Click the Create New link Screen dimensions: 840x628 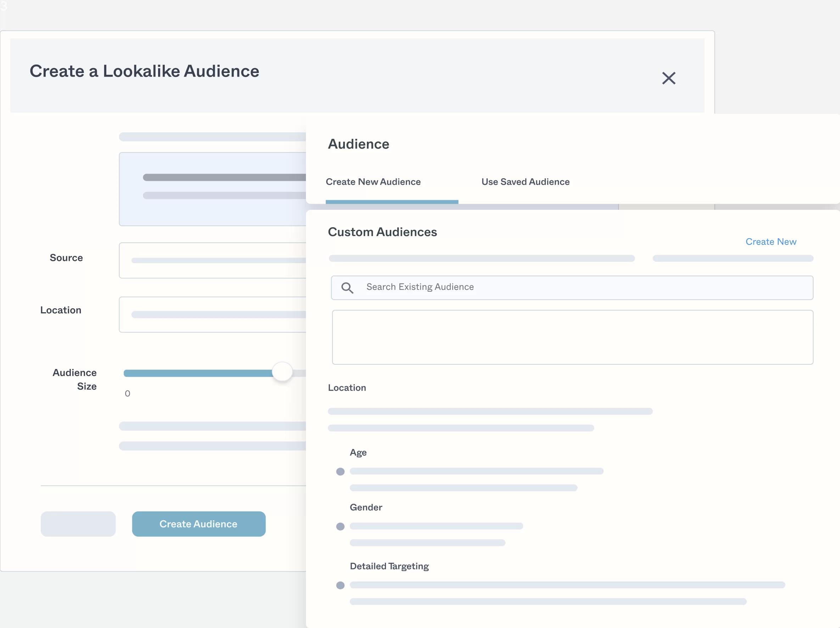click(771, 242)
